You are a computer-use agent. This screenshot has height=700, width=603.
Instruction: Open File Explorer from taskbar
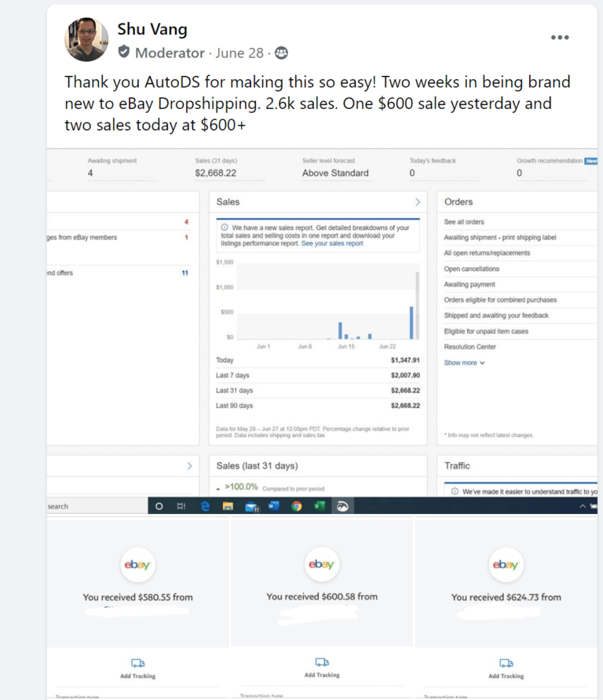pos(228,506)
